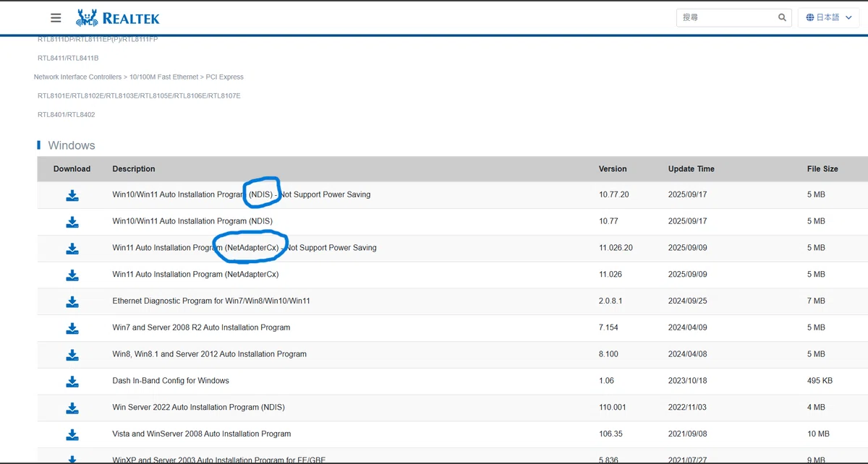Select the Version column header

coord(613,169)
